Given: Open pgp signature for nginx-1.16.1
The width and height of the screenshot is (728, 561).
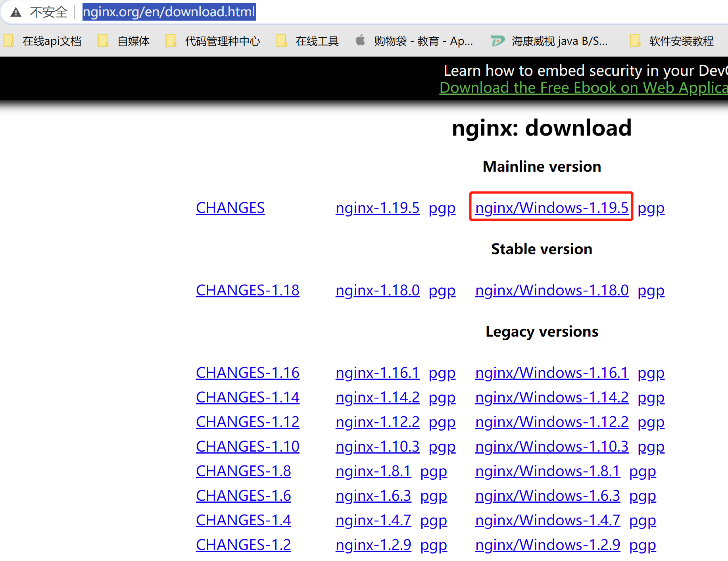Looking at the screenshot, I should (442, 374).
